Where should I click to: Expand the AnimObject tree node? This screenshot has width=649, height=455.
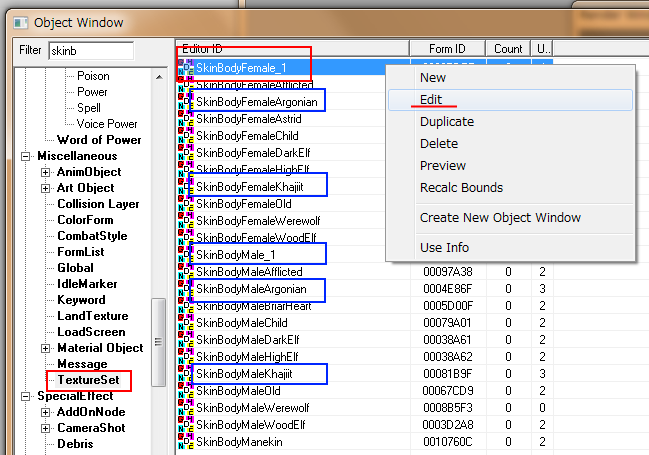tap(46, 172)
